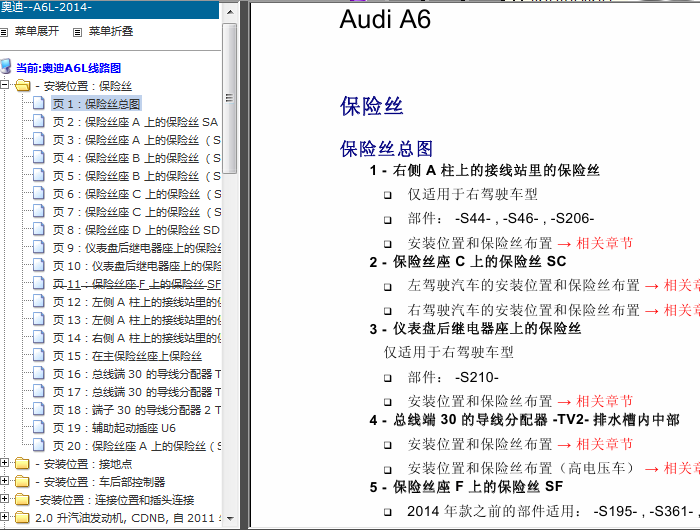The image size is (700, 530).
Task: Click page icon of 页 8 entry
Action: click(x=39, y=229)
